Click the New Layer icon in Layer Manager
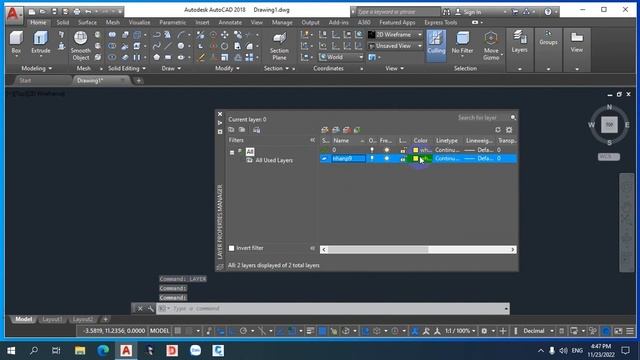This screenshot has height=360, width=640. point(325,130)
